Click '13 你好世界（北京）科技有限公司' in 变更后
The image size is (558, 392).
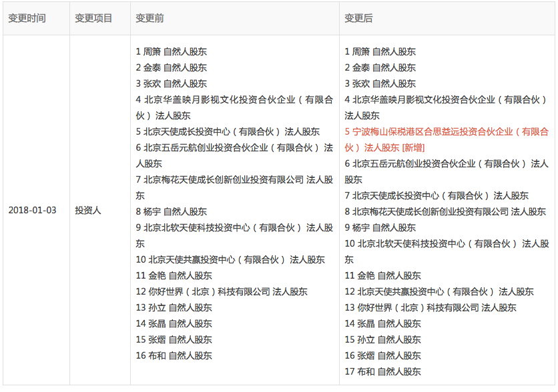(431, 307)
